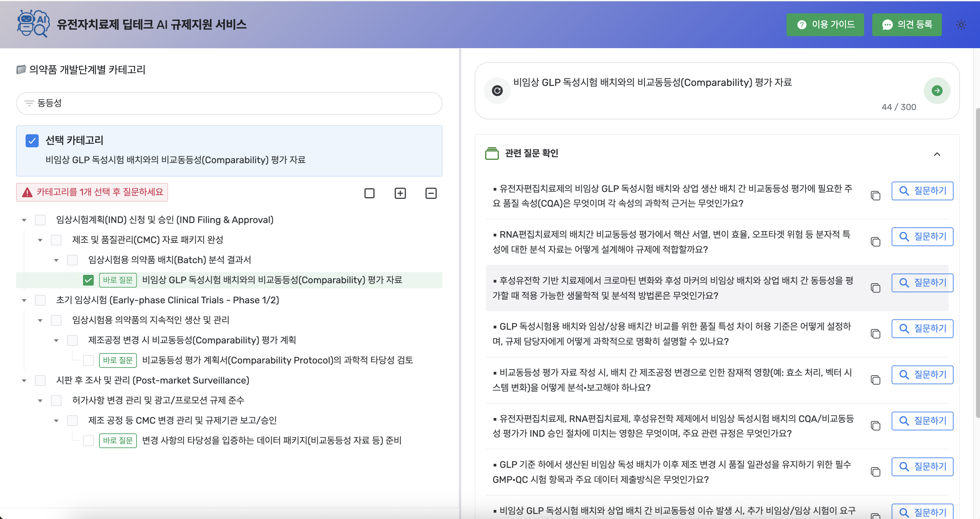
Task: Click the 바로 질문 tag on 변경 사항의 타당성 row
Action: click(x=117, y=440)
